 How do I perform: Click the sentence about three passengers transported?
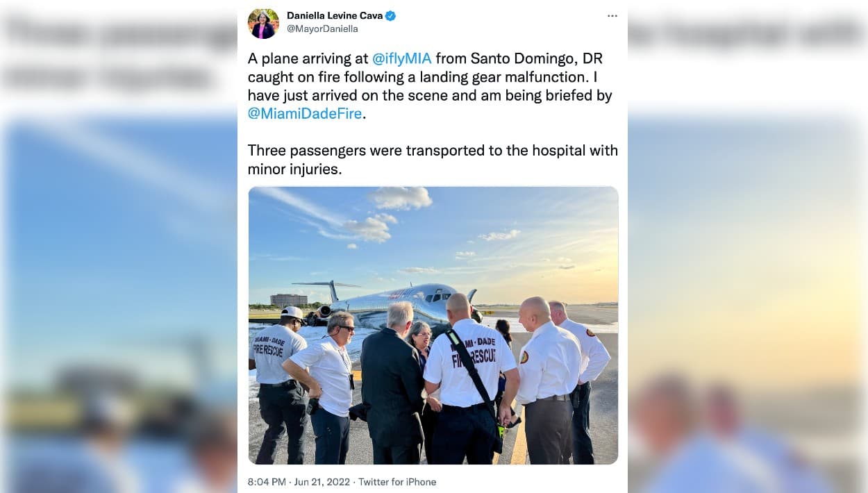click(x=433, y=159)
